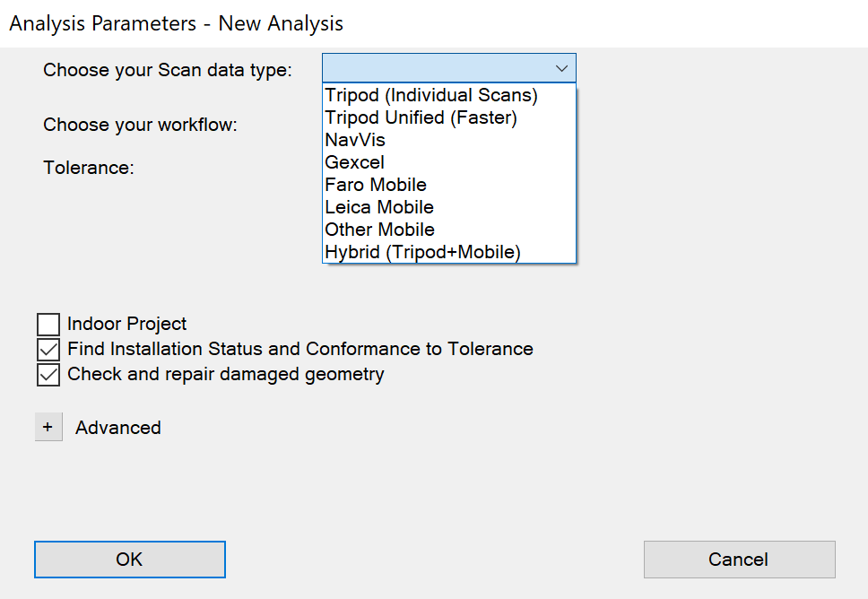Disable Check and repair damaged geometry
This screenshot has height=599, width=868.
[x=48, y=375]
